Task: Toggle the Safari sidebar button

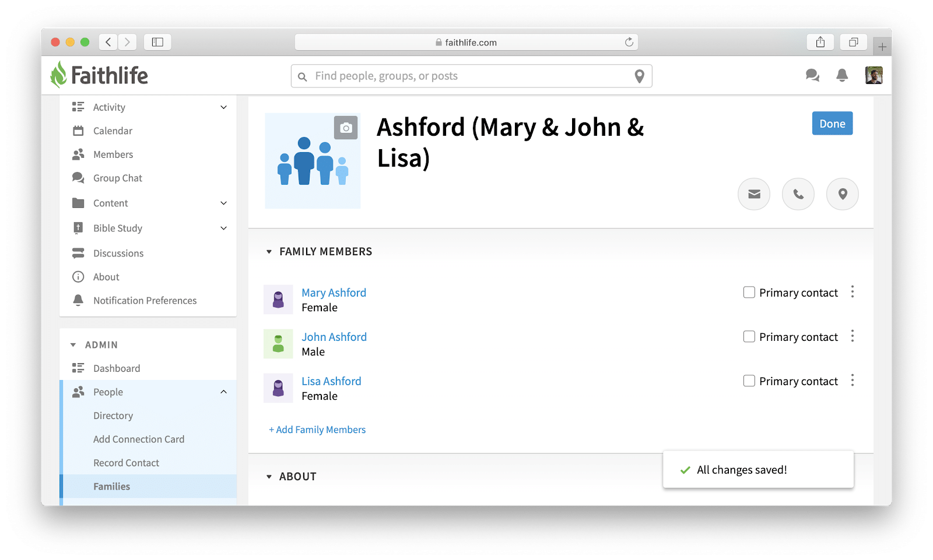Action: click(157, 42)
